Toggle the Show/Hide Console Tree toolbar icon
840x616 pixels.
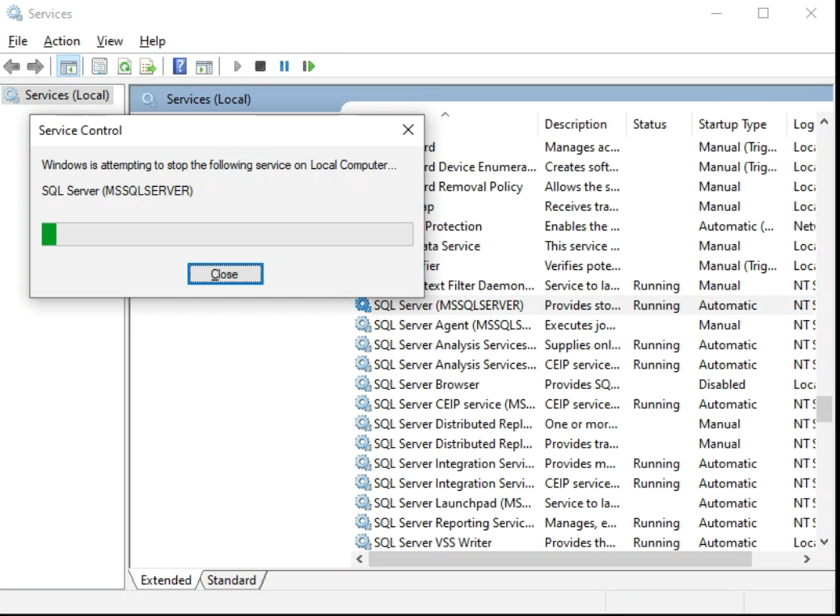point(69,66)
